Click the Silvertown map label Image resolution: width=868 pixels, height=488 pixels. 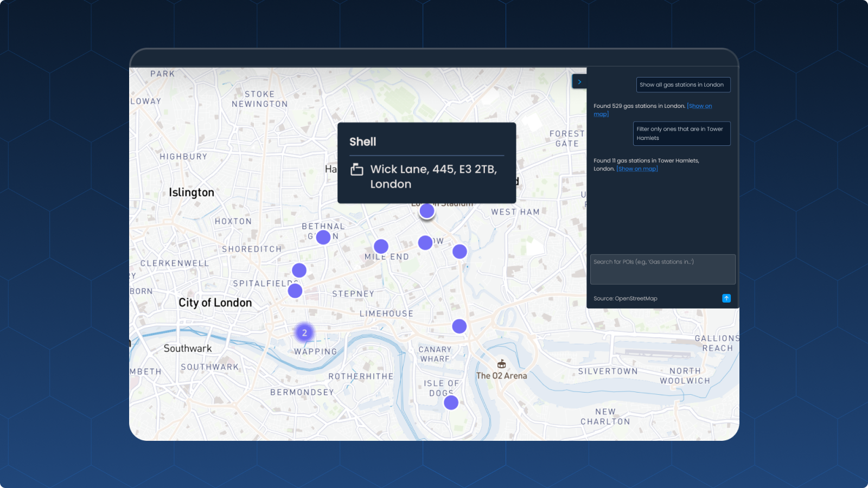point(608,371)
